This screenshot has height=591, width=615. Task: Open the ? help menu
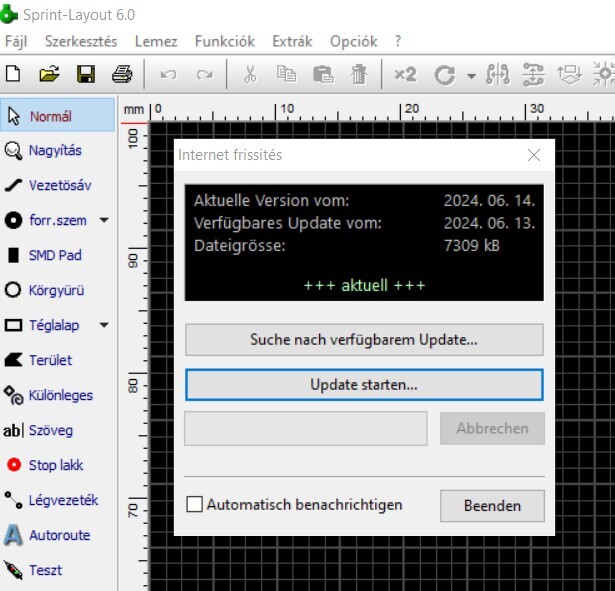click(398, 41)
